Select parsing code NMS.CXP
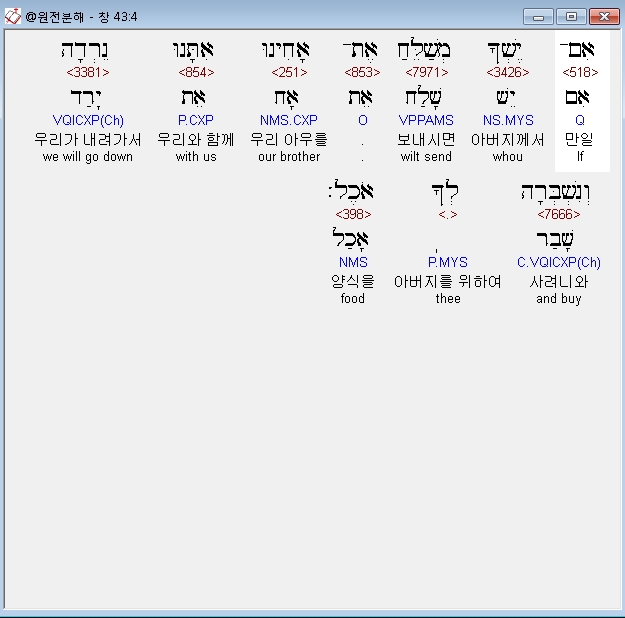Viewport: 625px width, 618px height. tap(289, 120)
